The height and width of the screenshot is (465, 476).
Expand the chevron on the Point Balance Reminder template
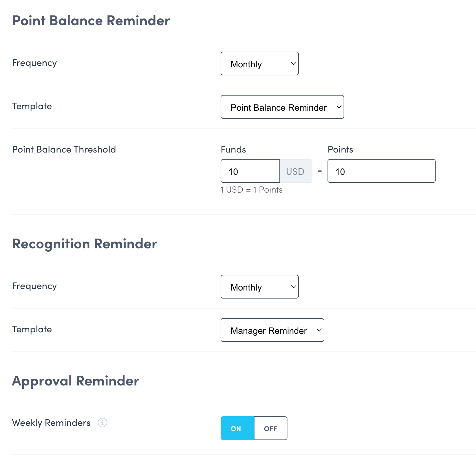click(339, 107)
